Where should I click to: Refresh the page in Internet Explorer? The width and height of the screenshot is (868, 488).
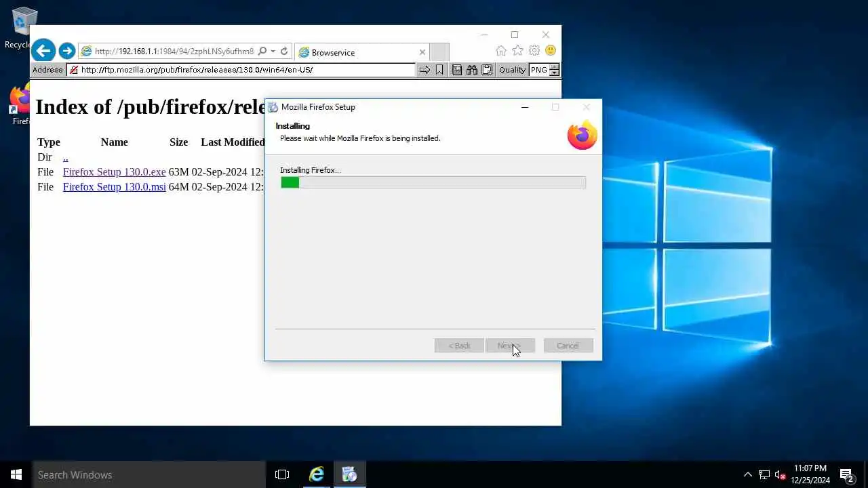[x=284, y=52]
